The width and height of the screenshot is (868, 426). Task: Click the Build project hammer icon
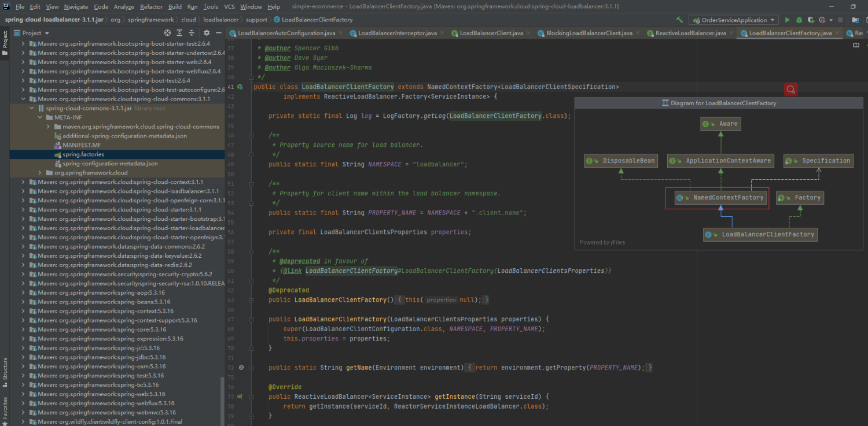point(679,20)
